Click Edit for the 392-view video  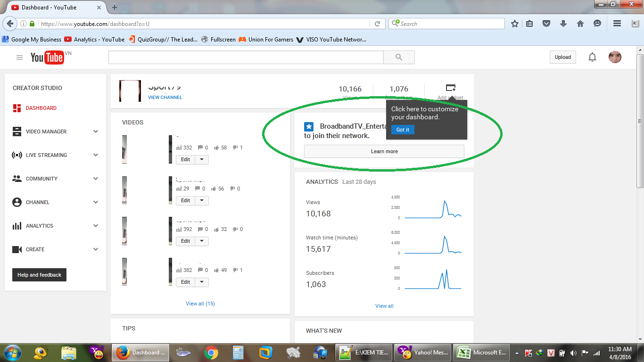[186, 241]
